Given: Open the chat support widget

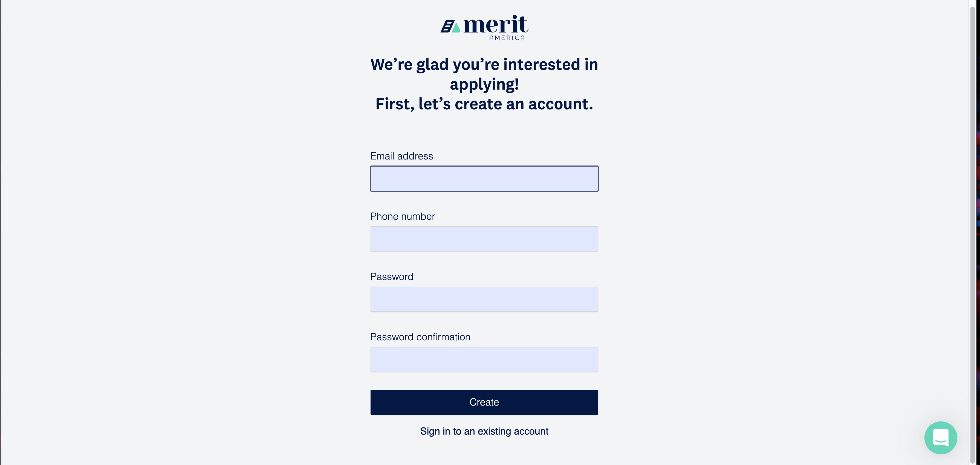Looking at the screenshot, I should pyautogui.click(x=940, y=437).
